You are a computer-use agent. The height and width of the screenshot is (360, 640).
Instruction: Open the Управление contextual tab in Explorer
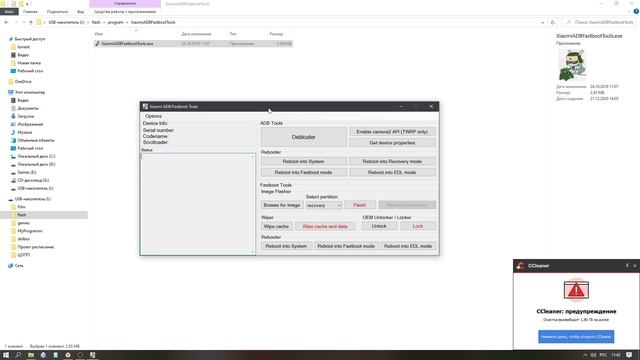125,4
